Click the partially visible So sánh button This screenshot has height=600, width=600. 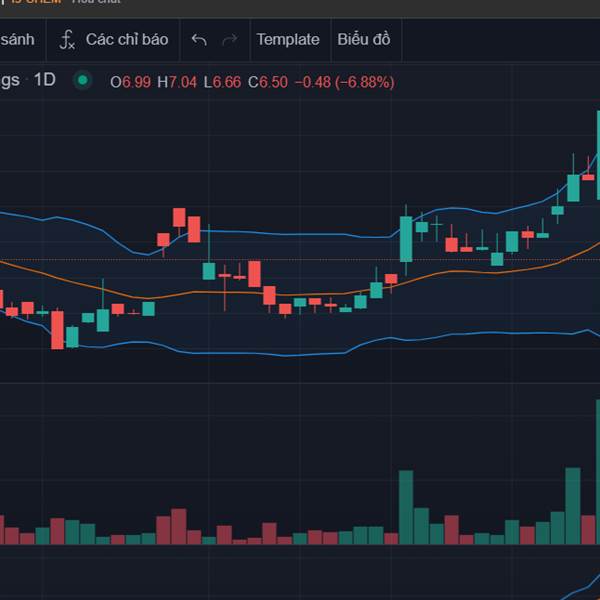tap(17, 40)
